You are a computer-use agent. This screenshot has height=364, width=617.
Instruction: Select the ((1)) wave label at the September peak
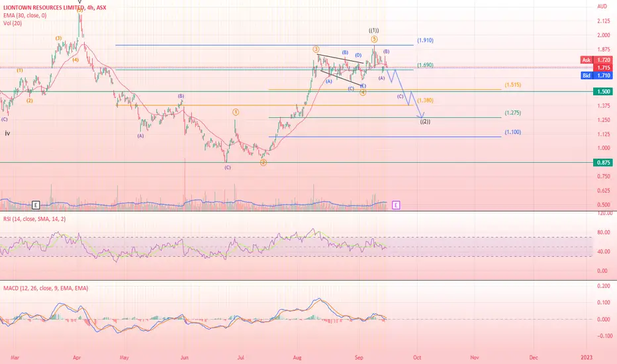coord(374,30)
